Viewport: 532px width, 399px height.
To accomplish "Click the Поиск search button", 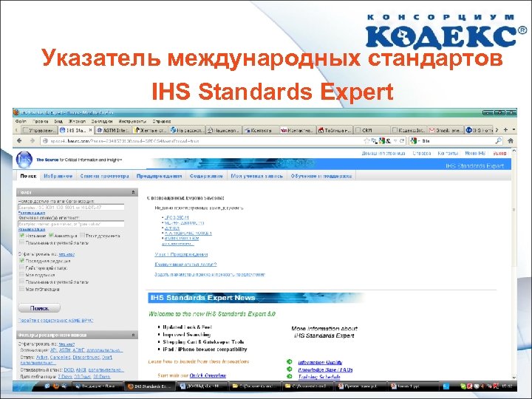I will click(x=39, y=308).
